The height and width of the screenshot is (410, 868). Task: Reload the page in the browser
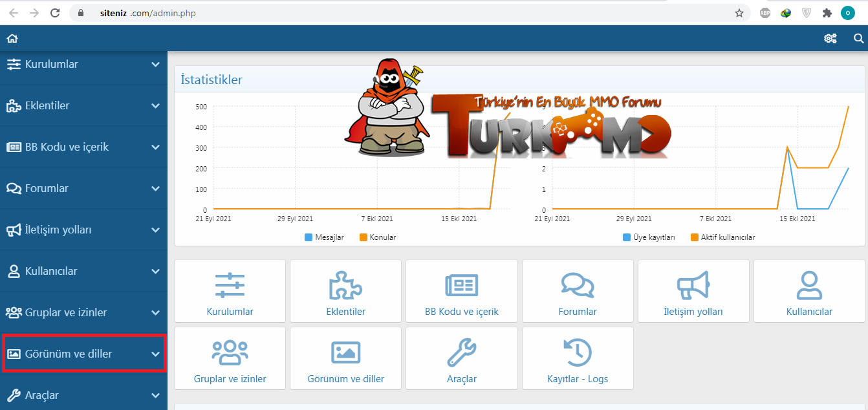tap(55, 13)
